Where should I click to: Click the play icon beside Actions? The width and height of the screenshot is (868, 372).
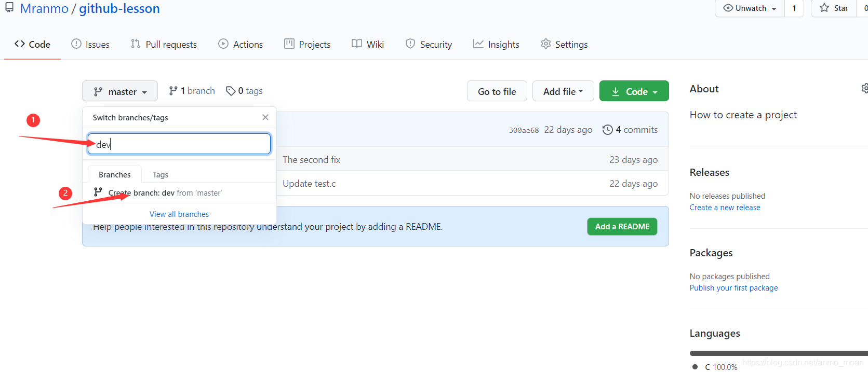(223, 44)
